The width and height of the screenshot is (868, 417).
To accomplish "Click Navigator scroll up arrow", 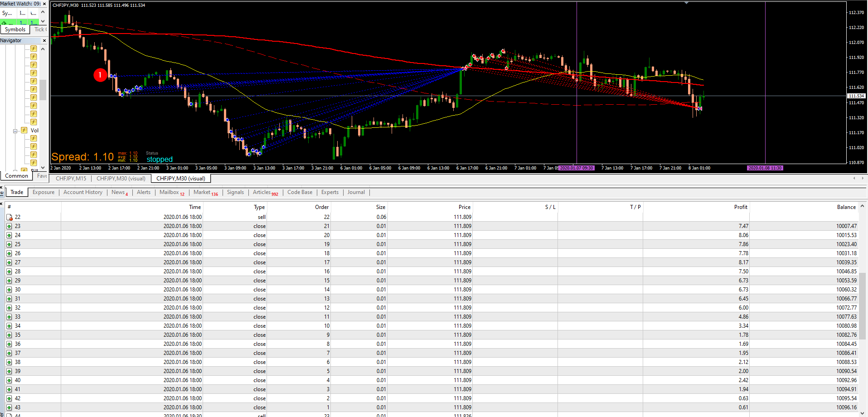I will click(43, 49).
